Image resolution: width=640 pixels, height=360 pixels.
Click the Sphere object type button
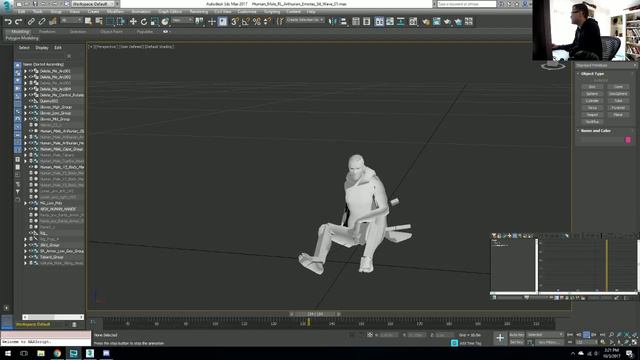pos(592,94)
